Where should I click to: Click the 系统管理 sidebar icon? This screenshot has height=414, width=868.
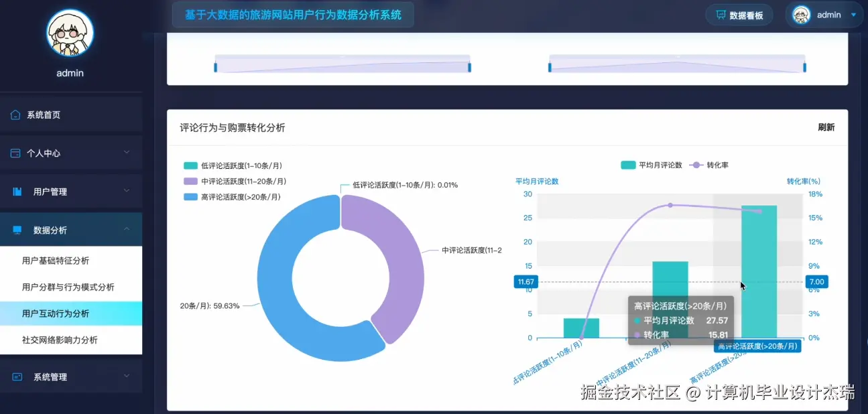pyautogui.click(x=17, y=376)
